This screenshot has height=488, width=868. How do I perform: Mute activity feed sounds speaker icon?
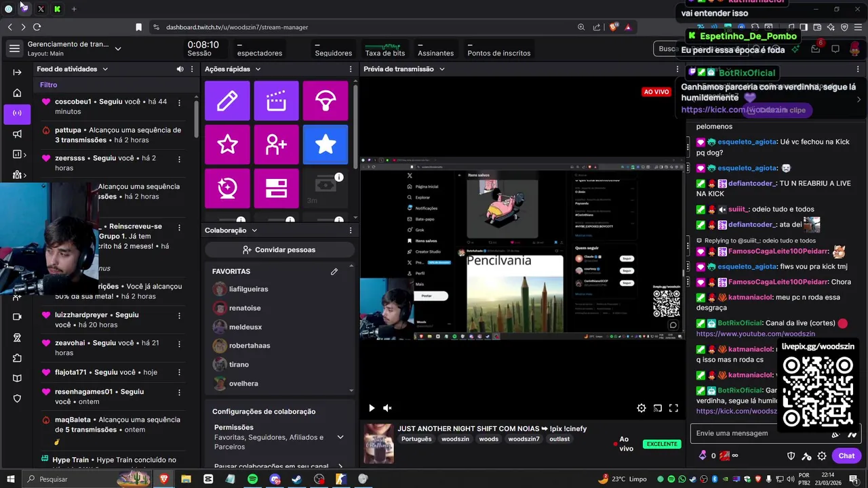(180, 69)
